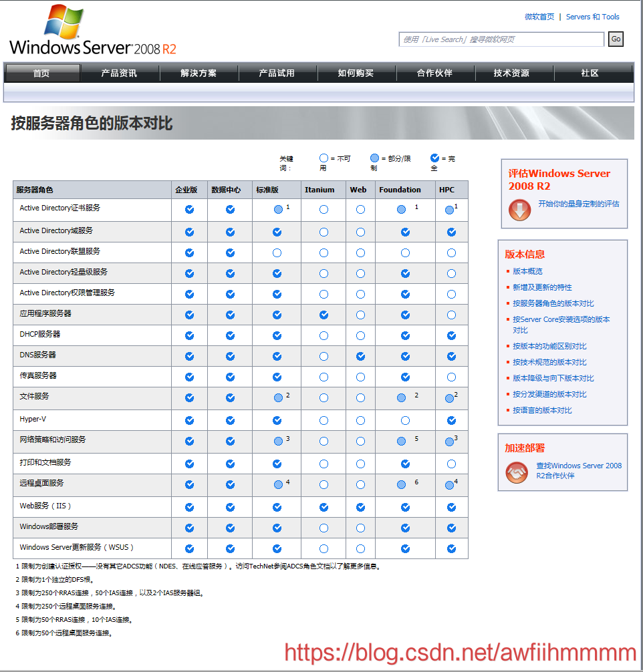Open the 解决方案 navigation menu
The image size is (643, 672).
click(x=199, y=73)
